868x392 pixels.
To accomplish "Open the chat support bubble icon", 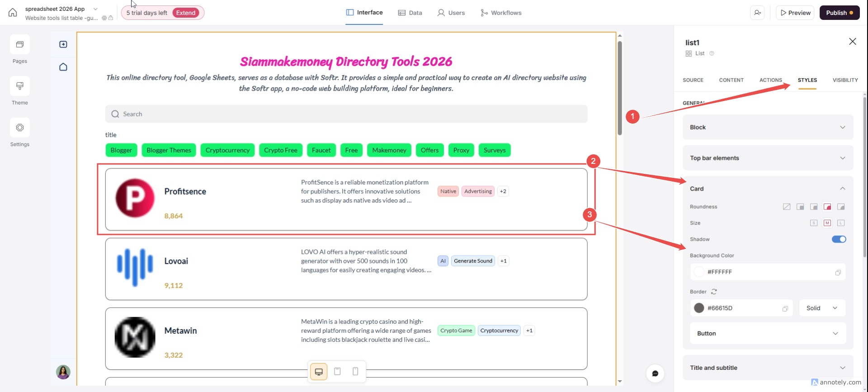I will point(655,373).
